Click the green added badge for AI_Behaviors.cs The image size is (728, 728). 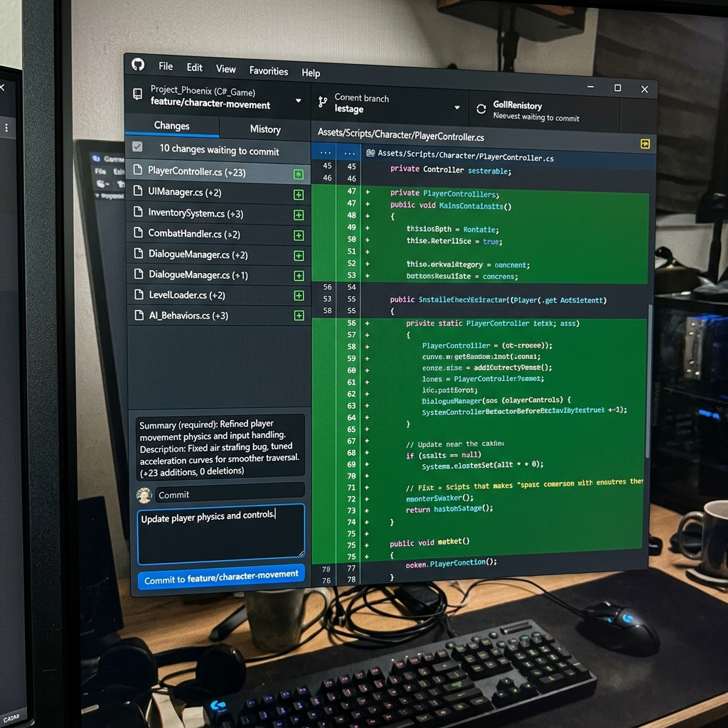299,316
